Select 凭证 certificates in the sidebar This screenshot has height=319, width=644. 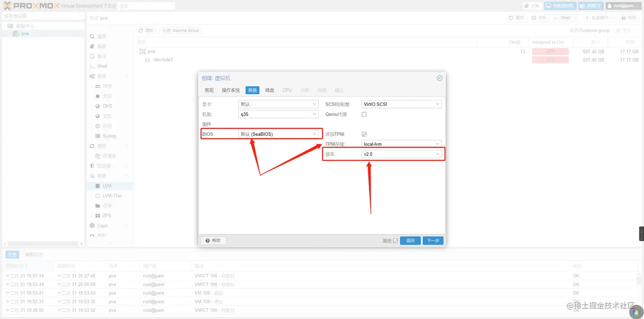pos(107,96)
